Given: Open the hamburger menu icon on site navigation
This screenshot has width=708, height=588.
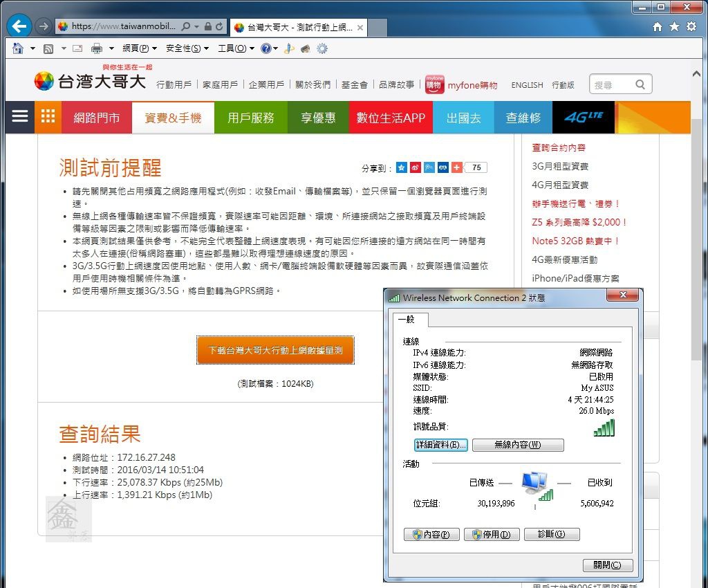Looking at the screenshot, I should [20, 117].
